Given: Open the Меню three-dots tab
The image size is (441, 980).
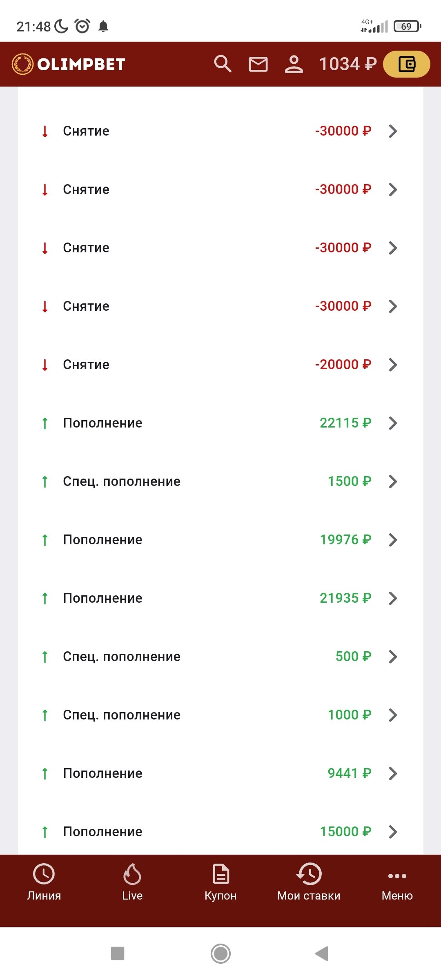Looking at the screenshot, I should coord(397,881).
